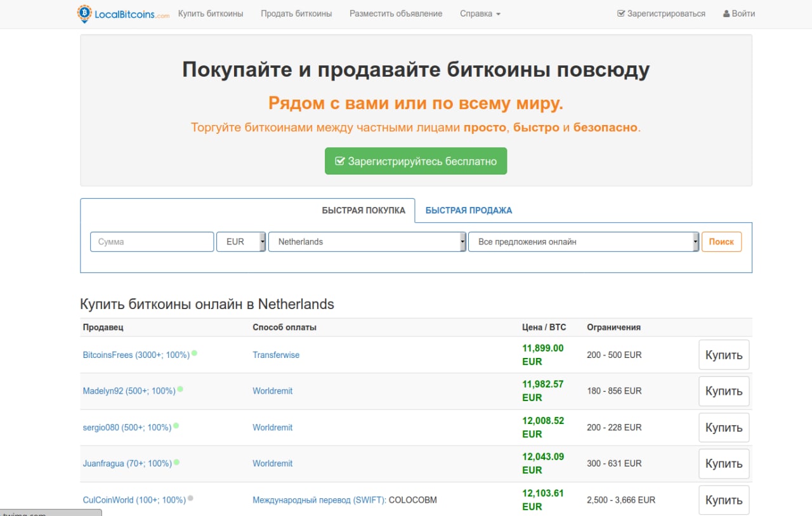Click the Способ оплаты column header
The width and height of the screenshot is (812, 516).
point(284,327)
